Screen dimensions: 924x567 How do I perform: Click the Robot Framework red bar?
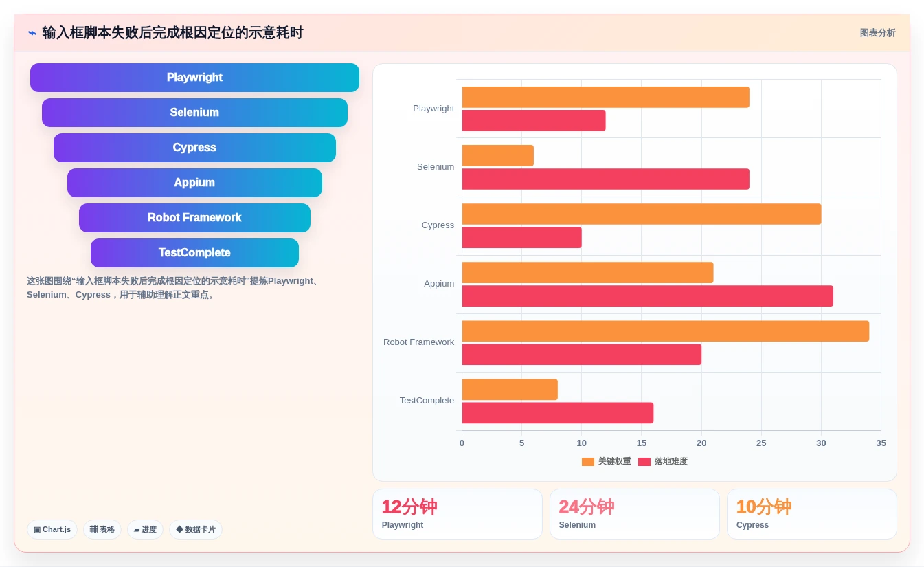coord(581,354)
